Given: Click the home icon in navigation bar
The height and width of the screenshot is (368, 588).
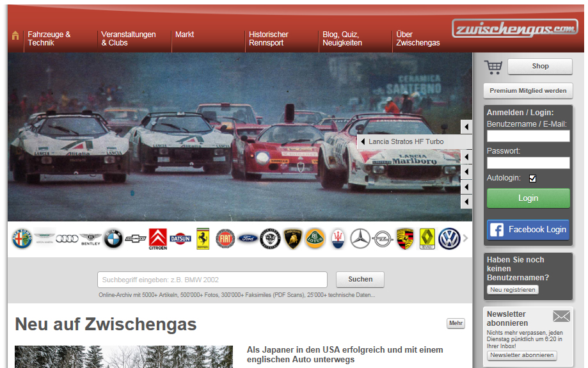Looking at the screenshot, I should tap(15, 36).
